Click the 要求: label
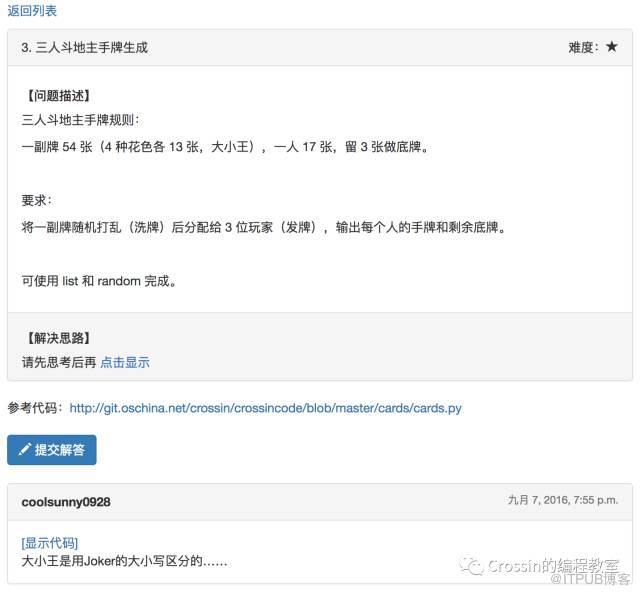The image size is (640, 594). 37,200
